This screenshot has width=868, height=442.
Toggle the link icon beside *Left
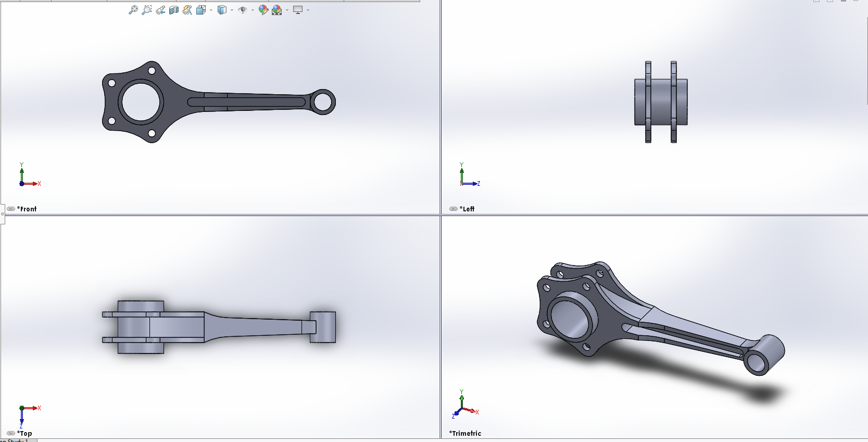[x=454, y=209]
